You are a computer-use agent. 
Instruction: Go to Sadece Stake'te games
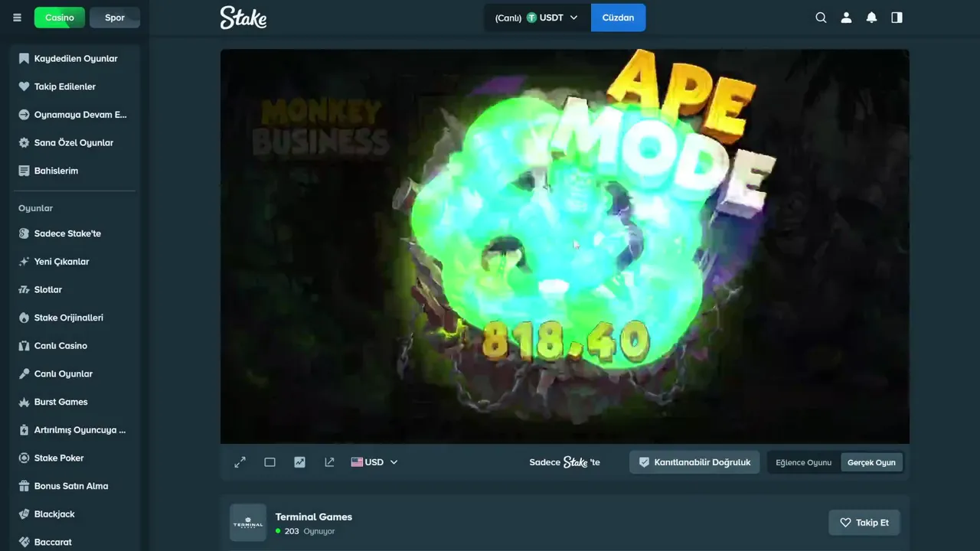(75, 233)
